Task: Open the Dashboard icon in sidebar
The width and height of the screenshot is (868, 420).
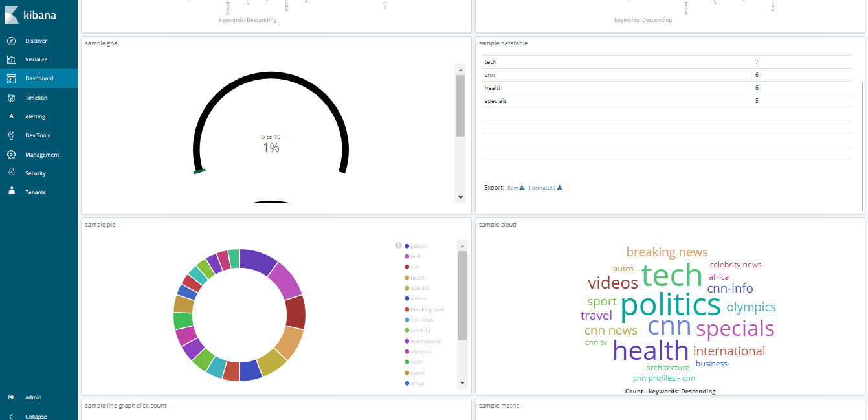Action: point(11,78)
